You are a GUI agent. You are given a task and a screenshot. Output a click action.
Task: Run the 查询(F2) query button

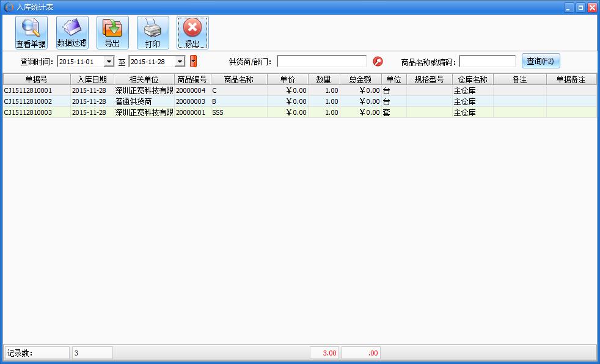(x=541, y=61)
